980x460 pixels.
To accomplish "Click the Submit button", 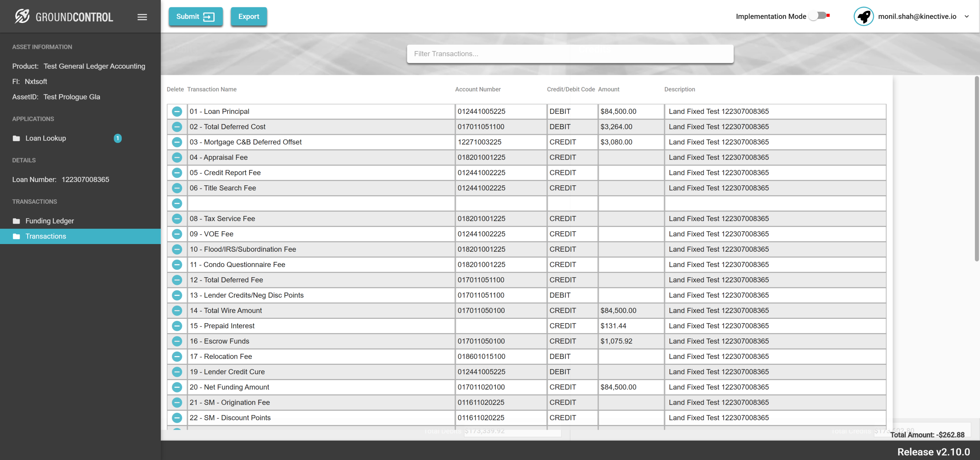I will point(195,17).
